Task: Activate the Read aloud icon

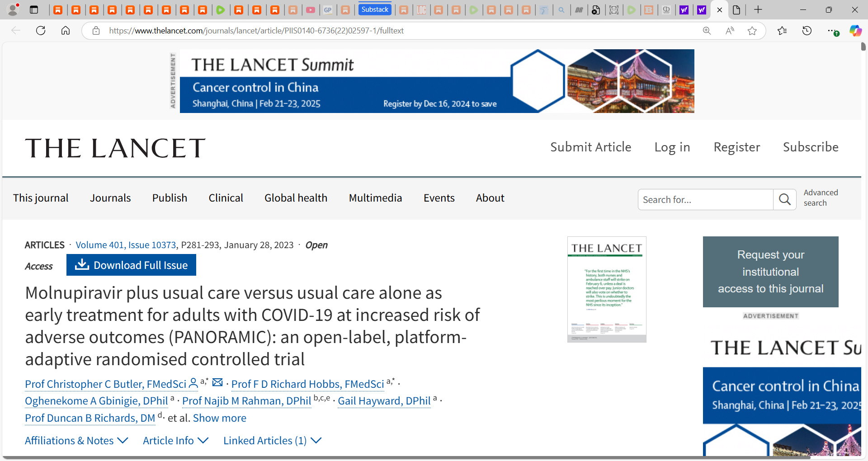Action: (730, 31)
